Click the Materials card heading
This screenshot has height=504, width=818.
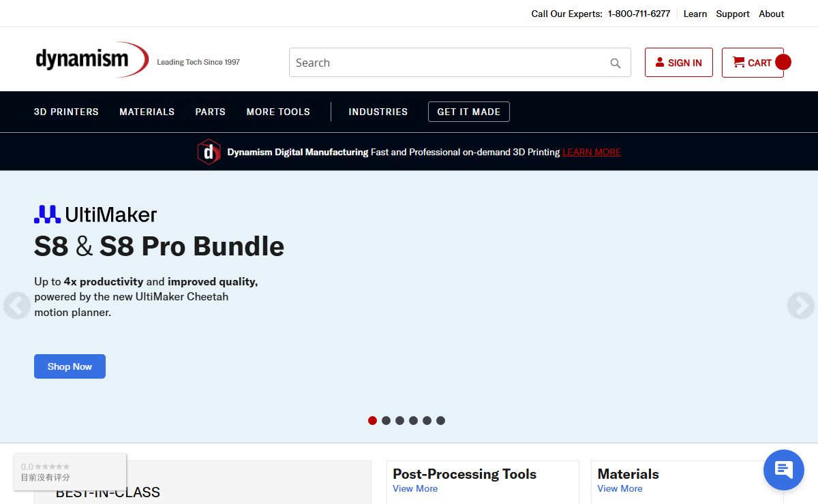tap(628, 474)
